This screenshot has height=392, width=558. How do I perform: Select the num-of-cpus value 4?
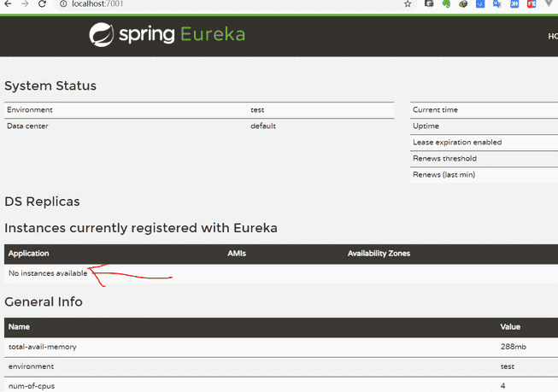(x=502, y=386)
